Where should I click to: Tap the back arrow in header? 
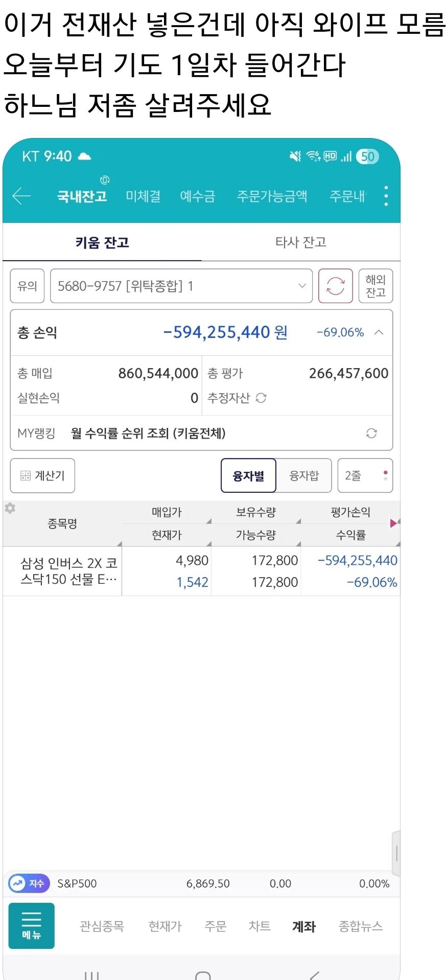click(21, 196)
